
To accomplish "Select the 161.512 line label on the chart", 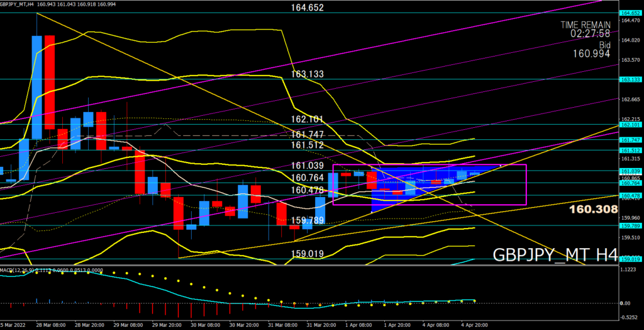I will click(x=307, y=145).
